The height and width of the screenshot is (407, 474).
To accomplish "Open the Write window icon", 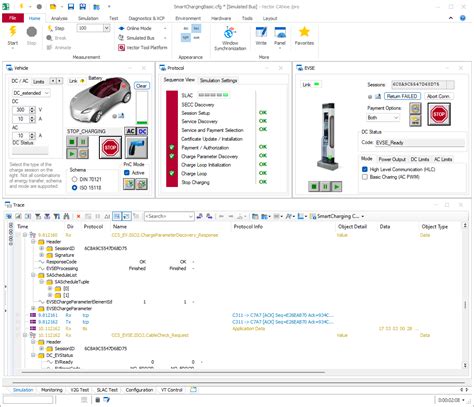I will pos(261,33).
